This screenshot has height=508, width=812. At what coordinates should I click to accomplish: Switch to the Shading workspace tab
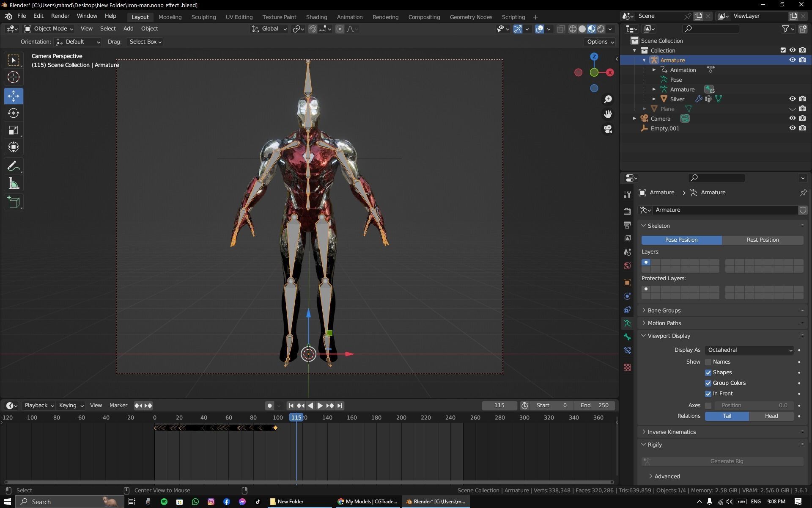316,17
